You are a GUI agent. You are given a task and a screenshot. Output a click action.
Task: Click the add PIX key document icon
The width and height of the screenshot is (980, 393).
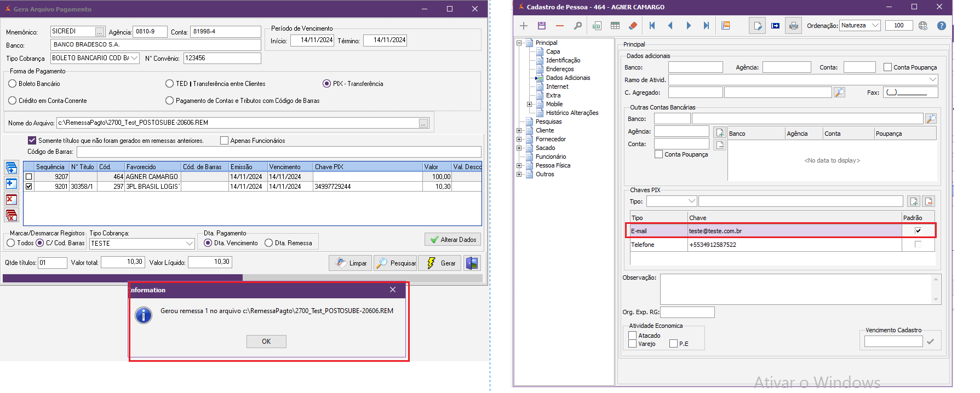(x=913, y=201)
